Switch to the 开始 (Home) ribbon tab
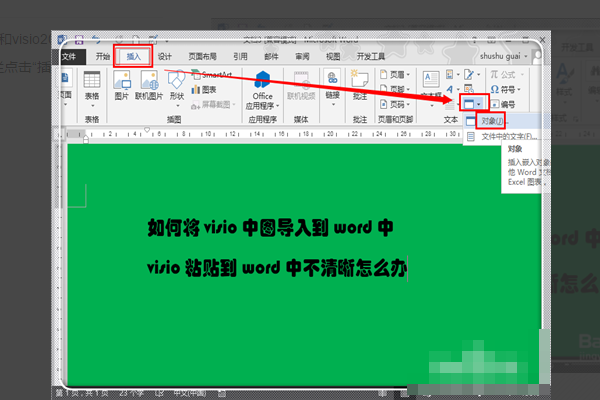Screen dimensions: 600x400 (103, 57)
